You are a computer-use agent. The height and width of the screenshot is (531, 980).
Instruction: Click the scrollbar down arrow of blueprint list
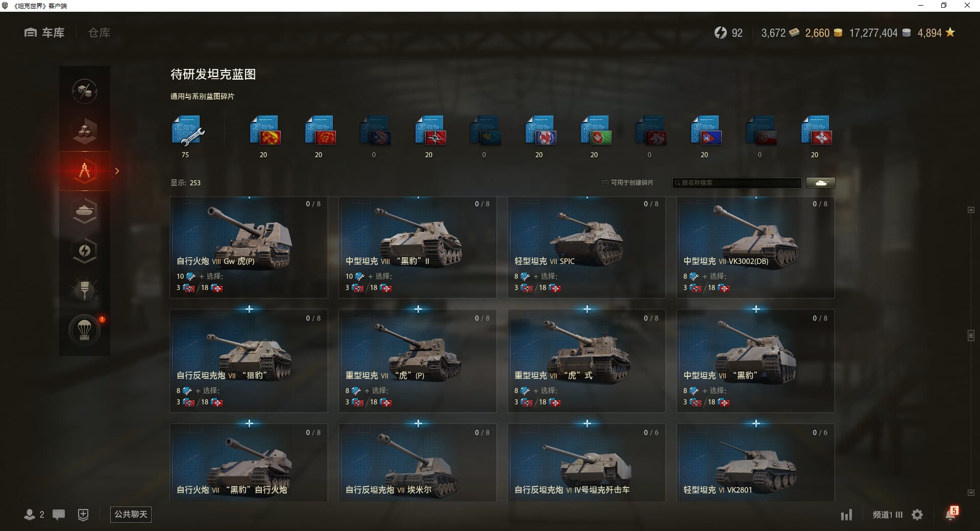(x=971, y=493)
